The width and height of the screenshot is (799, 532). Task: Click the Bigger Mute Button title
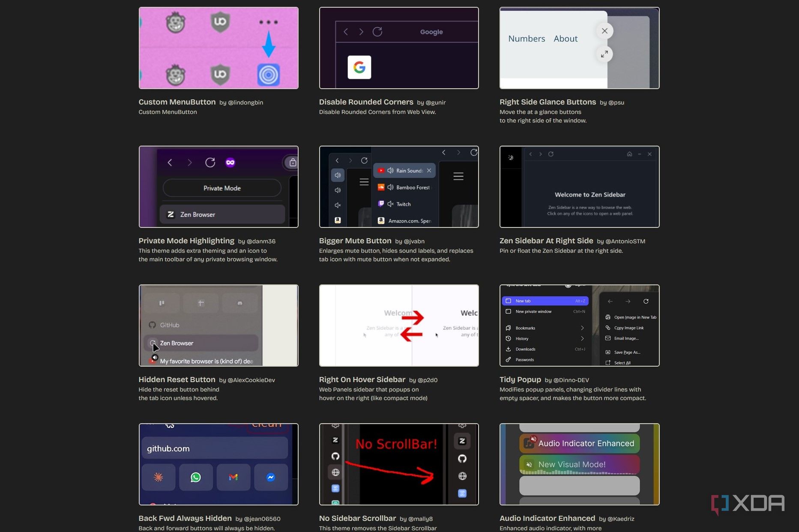click(x=355, y=241)
